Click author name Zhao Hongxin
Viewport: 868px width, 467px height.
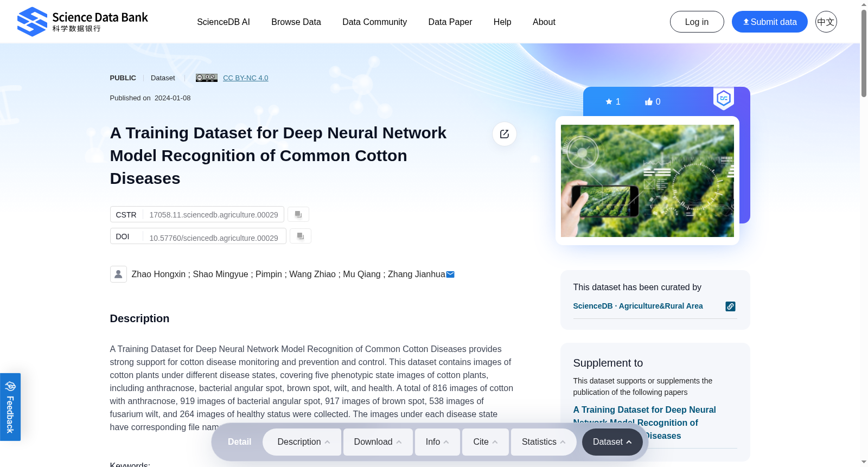[x=158, y=274]
